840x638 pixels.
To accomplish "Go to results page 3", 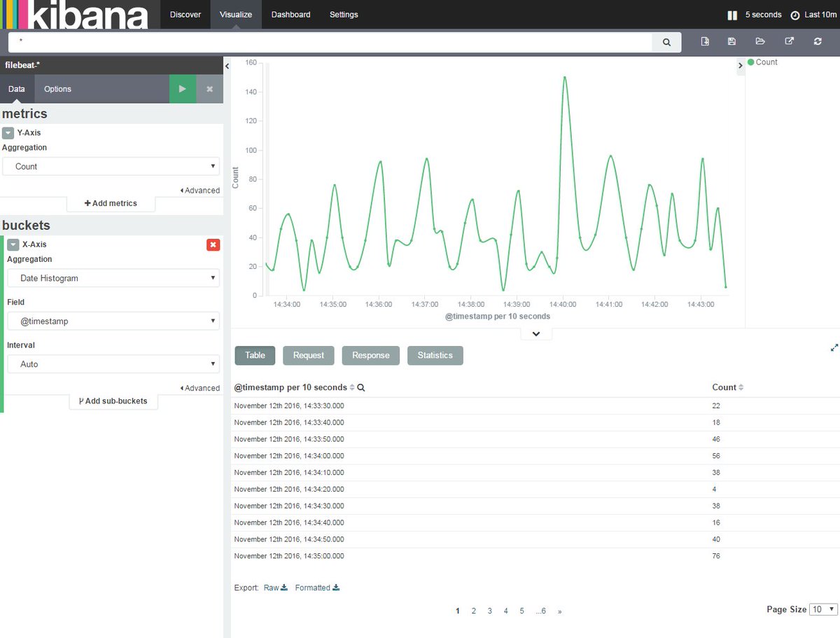I will point(490,611).
